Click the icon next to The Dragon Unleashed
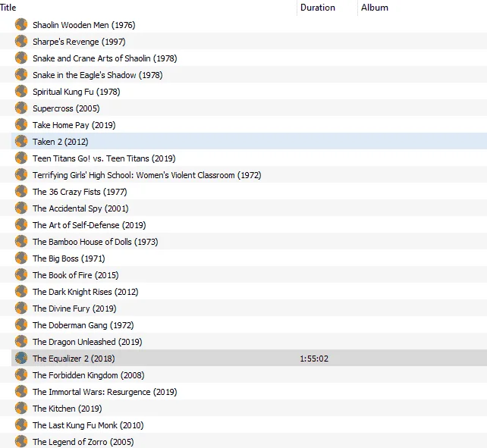487x448 pixels. 21,342
